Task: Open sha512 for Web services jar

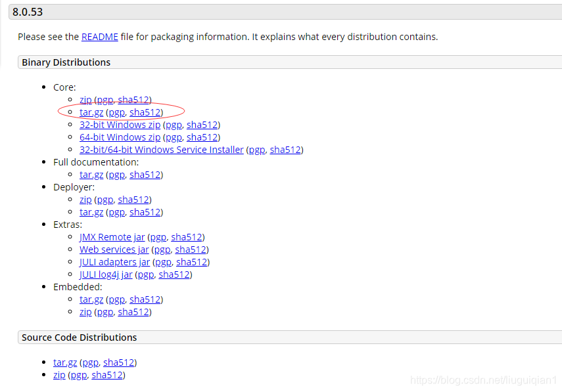Action: pos(191,250)
